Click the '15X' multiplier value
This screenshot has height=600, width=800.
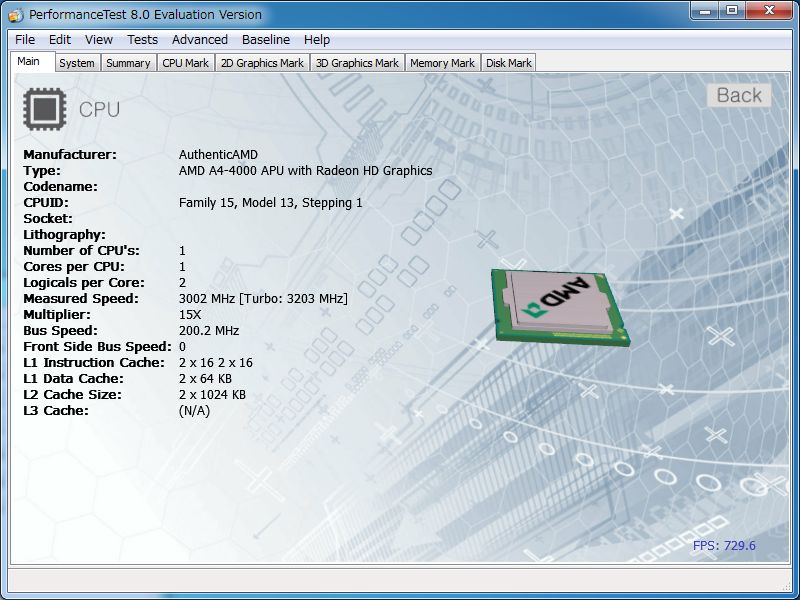(190, 315)
